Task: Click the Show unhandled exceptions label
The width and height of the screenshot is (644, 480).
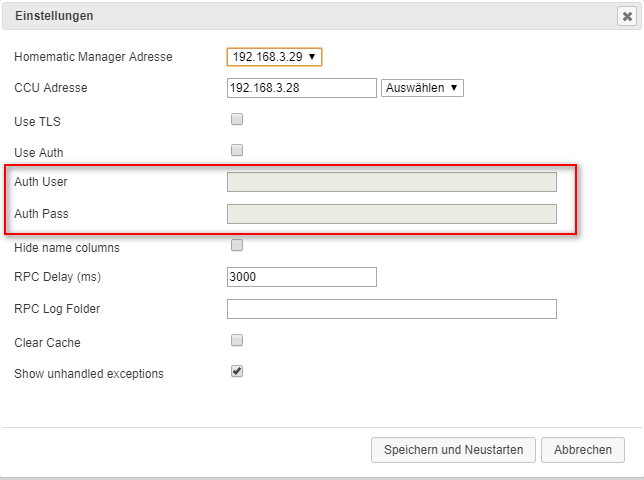Action: (88, 374)
